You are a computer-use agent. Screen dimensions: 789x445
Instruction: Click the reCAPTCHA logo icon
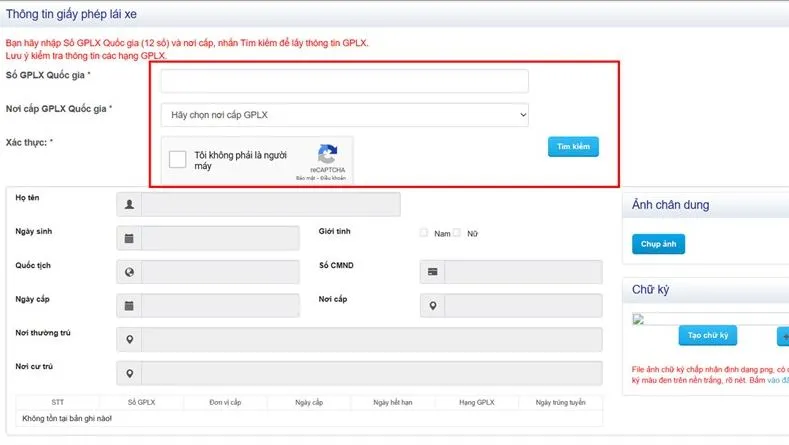pos(327,155)
